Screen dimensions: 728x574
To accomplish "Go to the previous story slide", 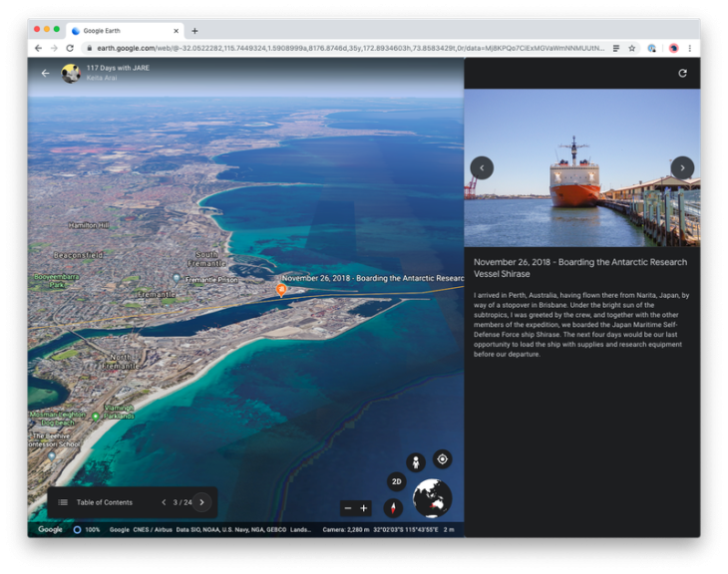I will [164, 502].
